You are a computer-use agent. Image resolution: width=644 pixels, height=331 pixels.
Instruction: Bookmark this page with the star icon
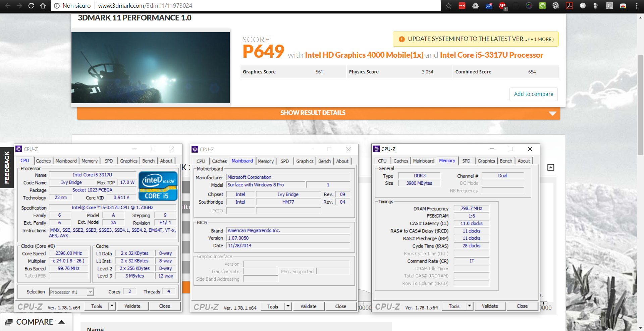point(449,6)
